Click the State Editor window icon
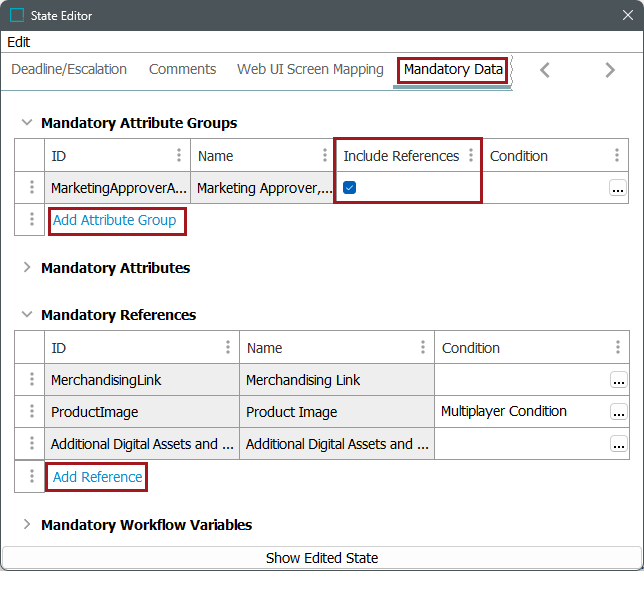 coord(17,15)
